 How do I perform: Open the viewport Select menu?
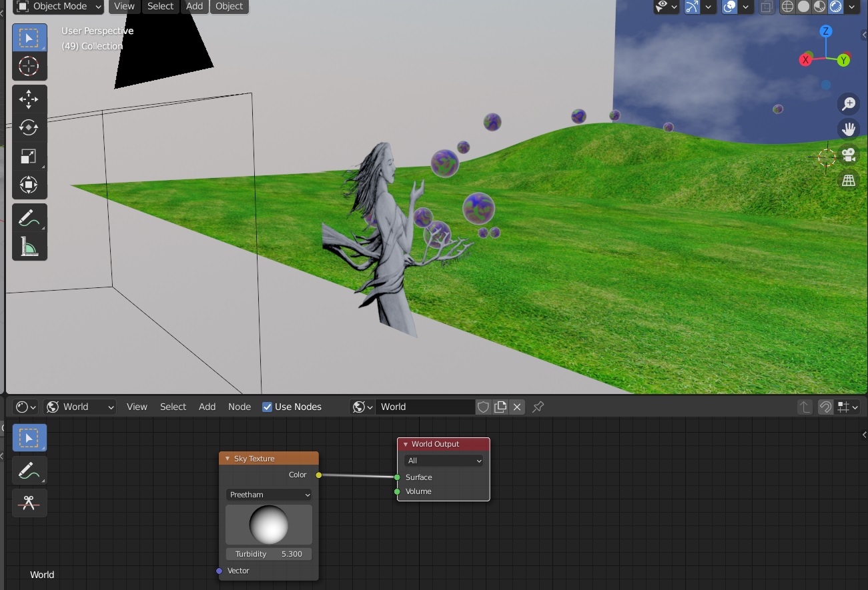tap(160, 7)
